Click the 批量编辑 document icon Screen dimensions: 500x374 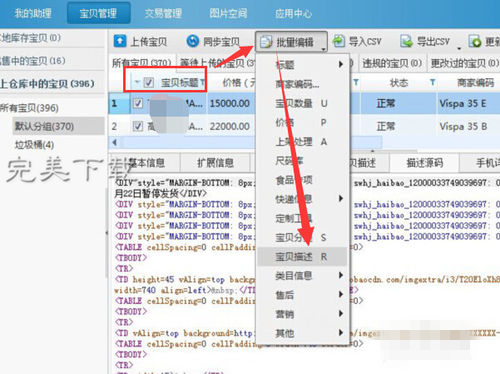pos(266,42)
